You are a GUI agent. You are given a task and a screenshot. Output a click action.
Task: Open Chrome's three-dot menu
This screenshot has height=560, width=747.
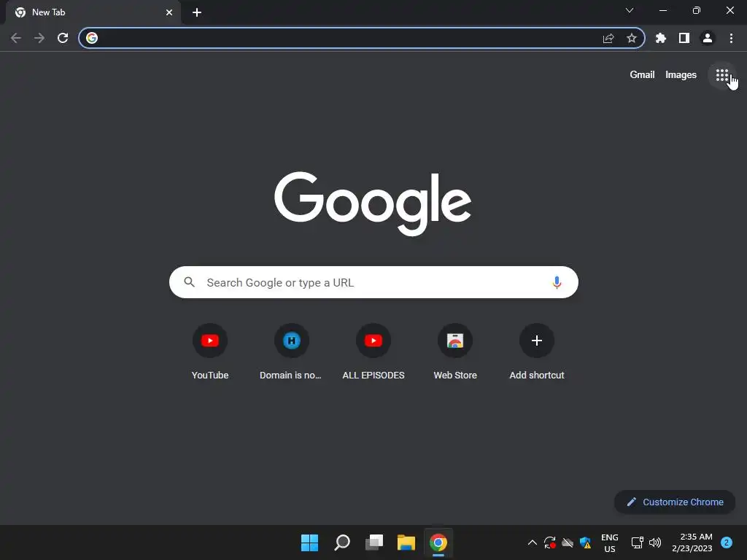(x=731, y=38)
